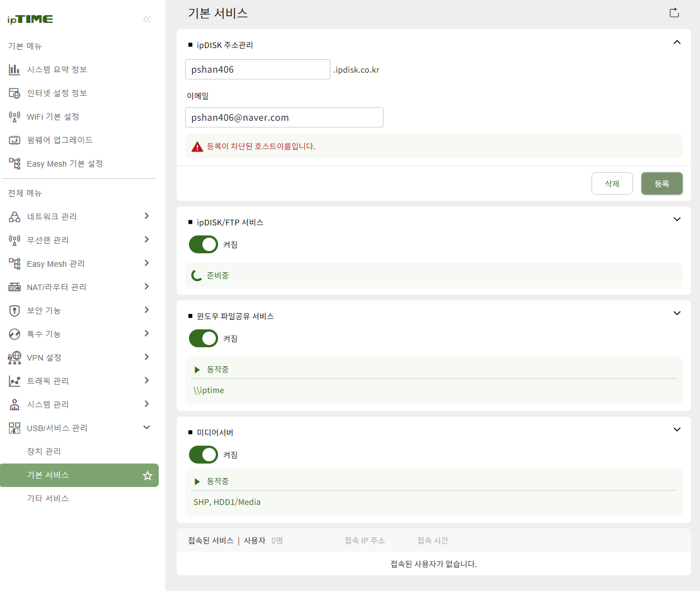Click the ipDISK hostname field pshan406
This screenshot has height=591, width=700.
tap(258, 69)
